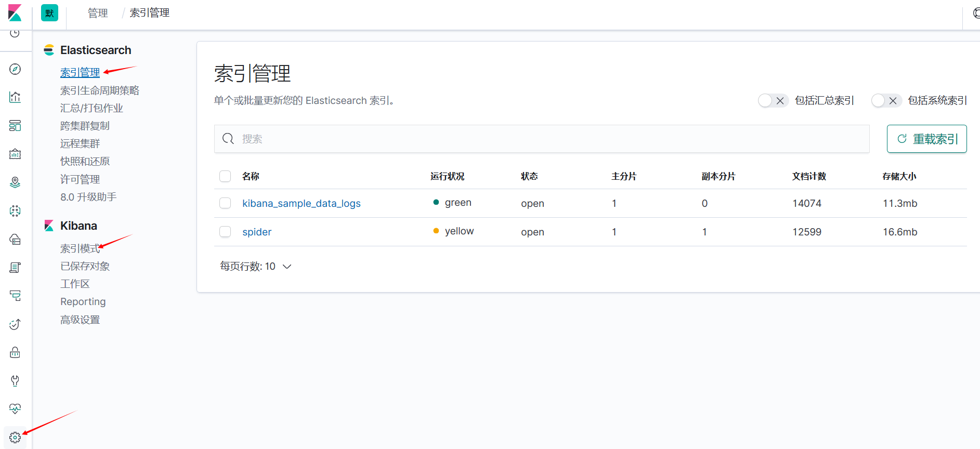
Task: Click the green health status cell
Action: [x=452, y=203]
